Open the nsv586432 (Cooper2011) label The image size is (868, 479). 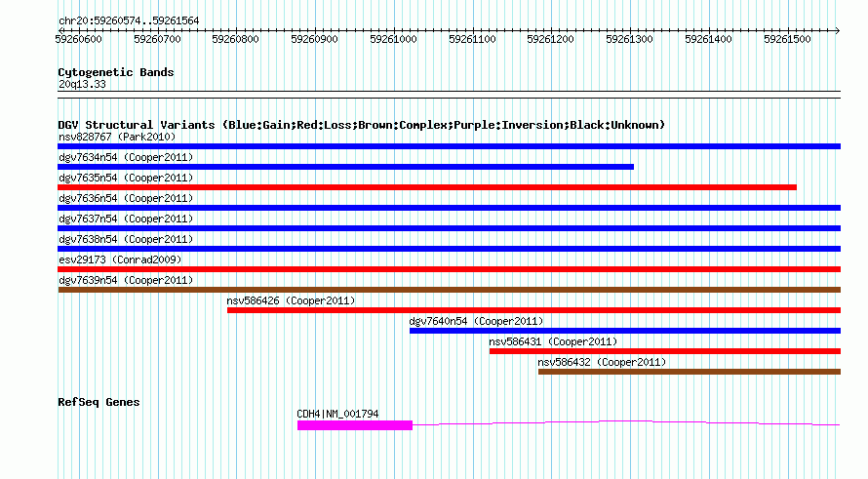pyautogui.click(x=602, y=362)
